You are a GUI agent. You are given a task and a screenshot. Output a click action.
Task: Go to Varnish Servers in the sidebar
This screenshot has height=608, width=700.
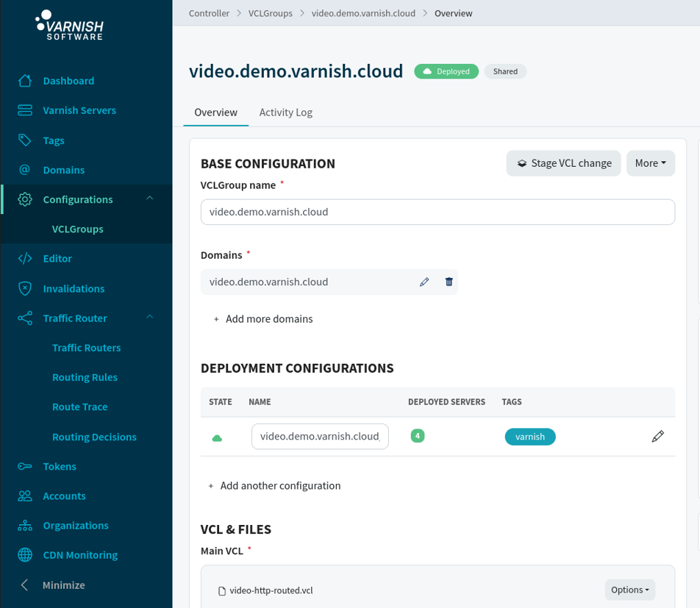click(79, 110)
